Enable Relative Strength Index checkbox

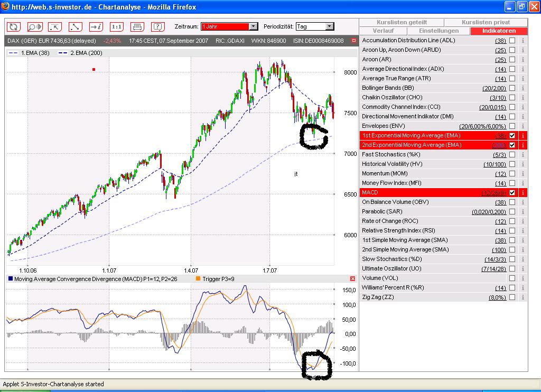512,230
